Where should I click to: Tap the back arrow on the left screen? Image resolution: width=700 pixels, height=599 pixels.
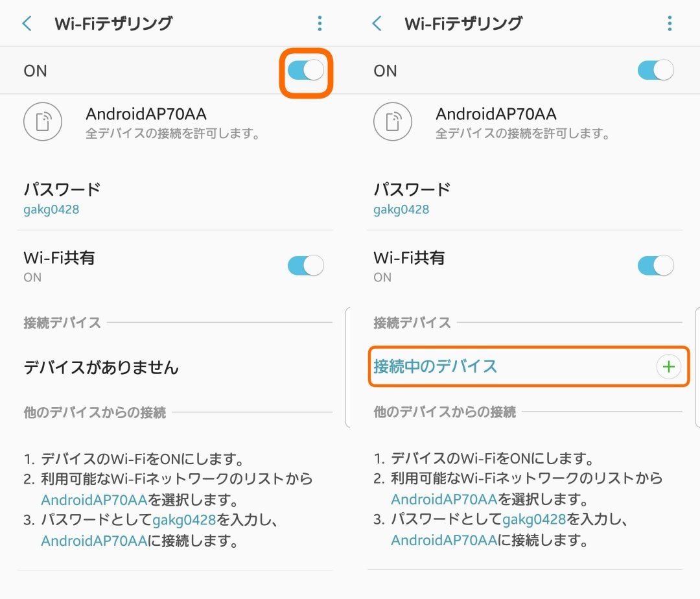pyautogui.click(x=27, y=24)
